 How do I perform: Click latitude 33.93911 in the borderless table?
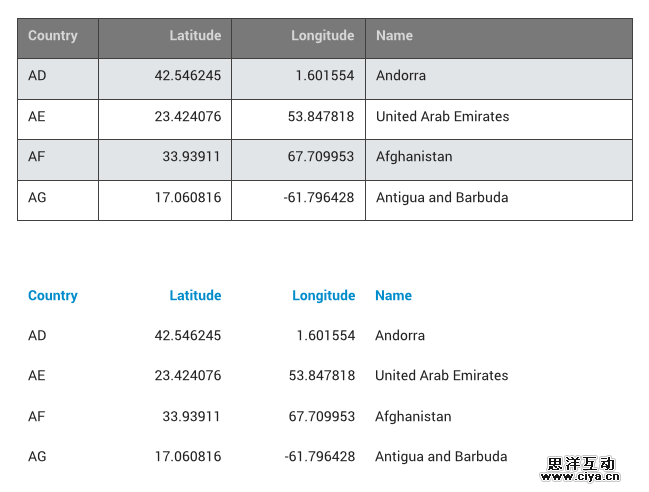(191, 417)
